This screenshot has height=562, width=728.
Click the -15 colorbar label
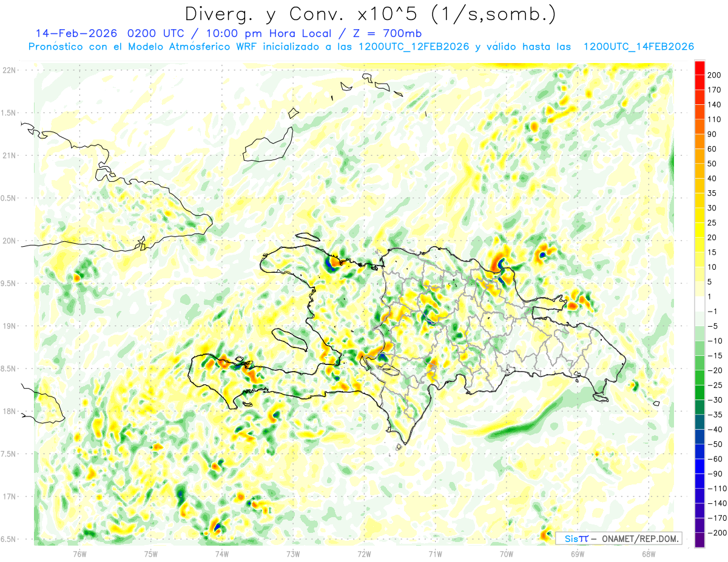(x=715, y=355)
